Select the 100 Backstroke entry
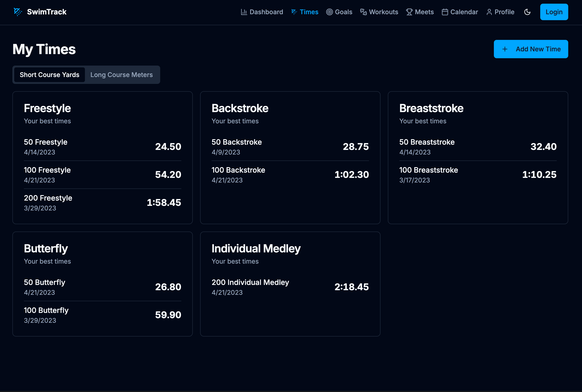The width and height of the screenshot is (582, 392). point(290,175)
